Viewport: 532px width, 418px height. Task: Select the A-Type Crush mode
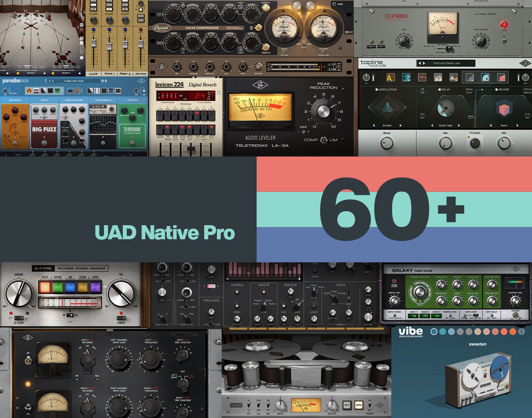click(x=83, y=286)
